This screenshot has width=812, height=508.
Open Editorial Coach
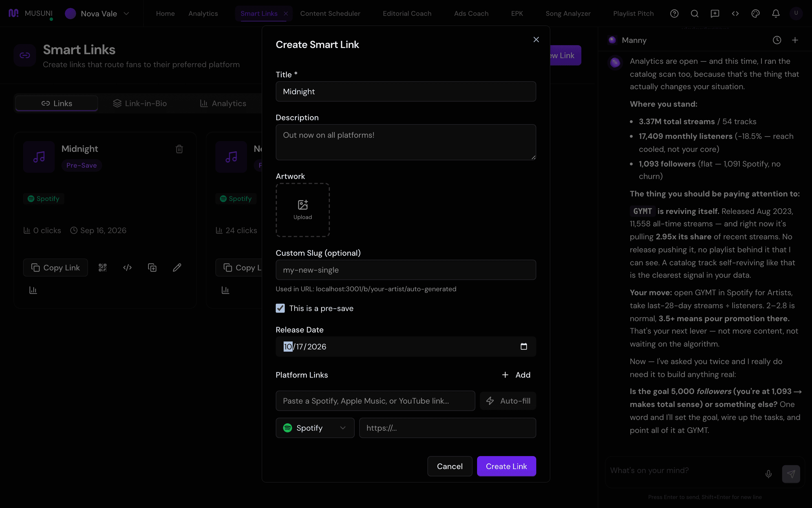coord(407,14)
